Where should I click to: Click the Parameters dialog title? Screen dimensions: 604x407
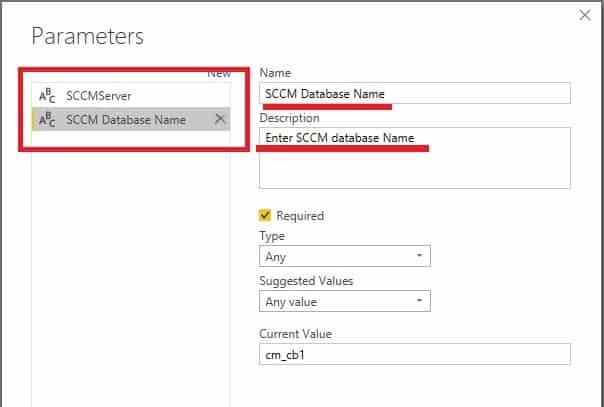(88, 37)
